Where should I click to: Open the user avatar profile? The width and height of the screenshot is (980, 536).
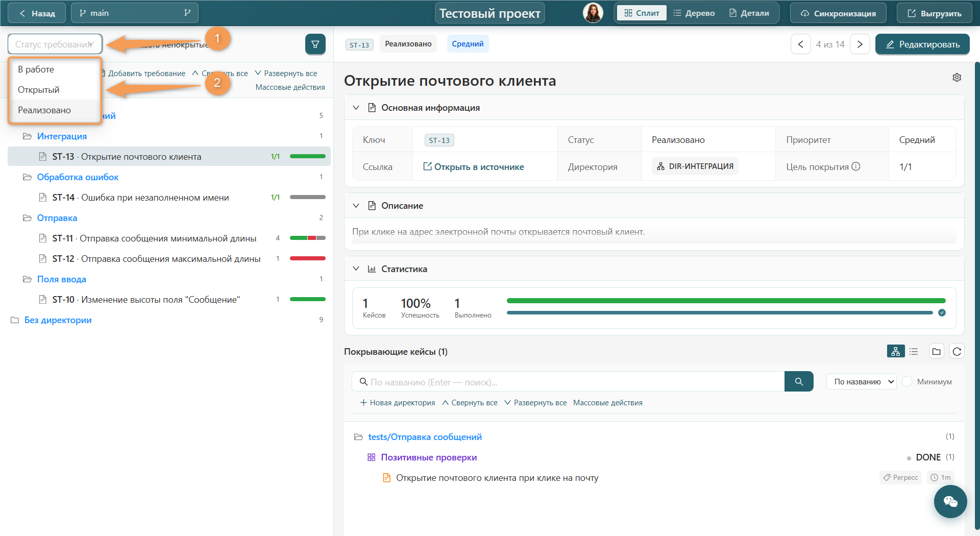pos(593,13)
